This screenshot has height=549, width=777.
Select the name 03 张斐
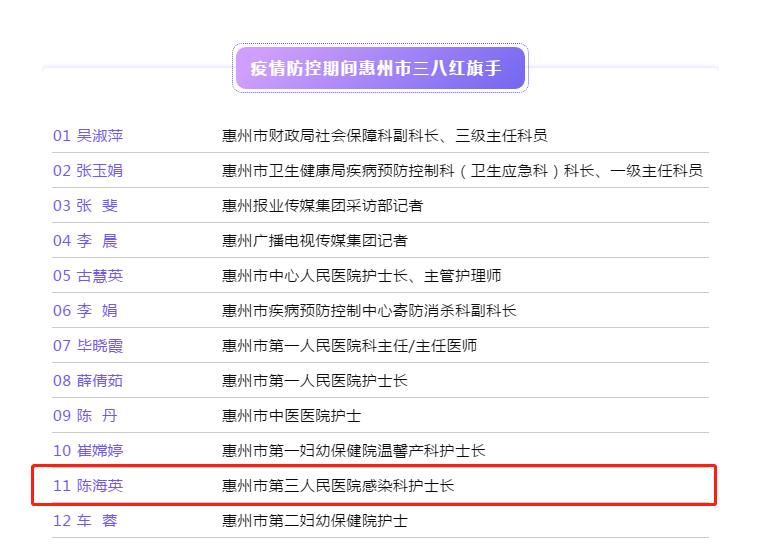point(85,206)
